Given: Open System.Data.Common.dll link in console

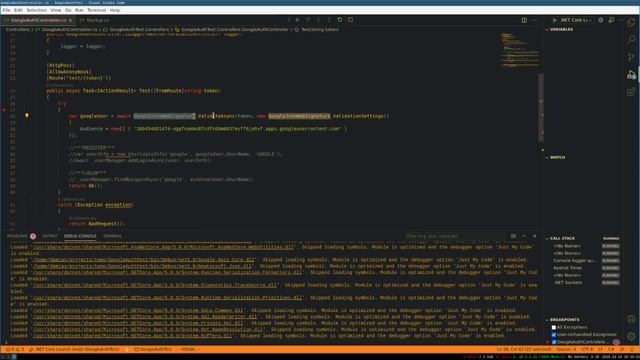Looking at the screenshot, I should coord(138,310).
